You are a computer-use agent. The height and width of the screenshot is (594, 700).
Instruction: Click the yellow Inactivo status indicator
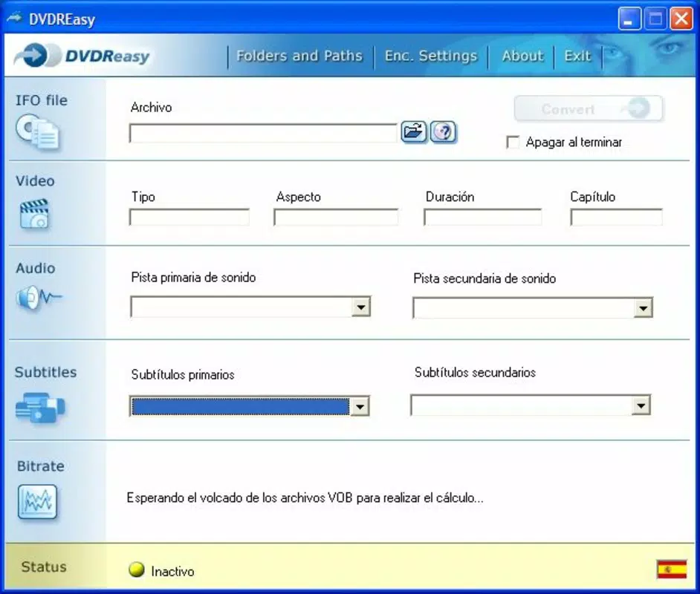coord(136,569)
